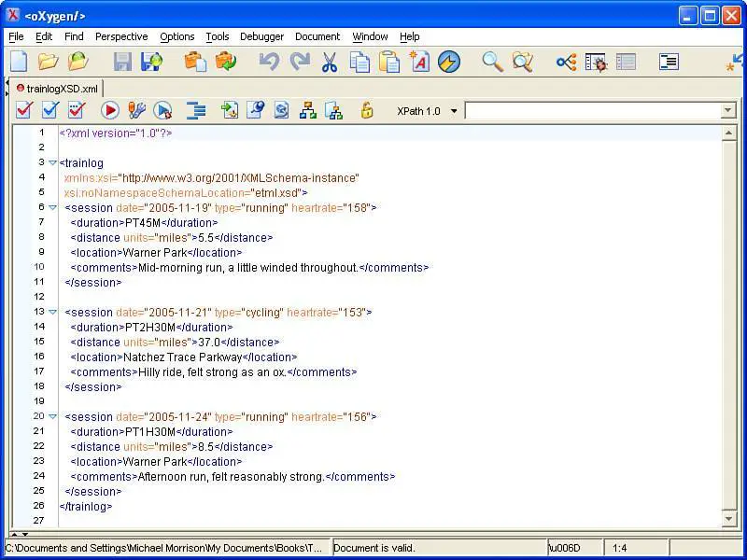Click the PT2H30M duration value
The height and width of the screenshot is (560, 747).
pos(150,328)
